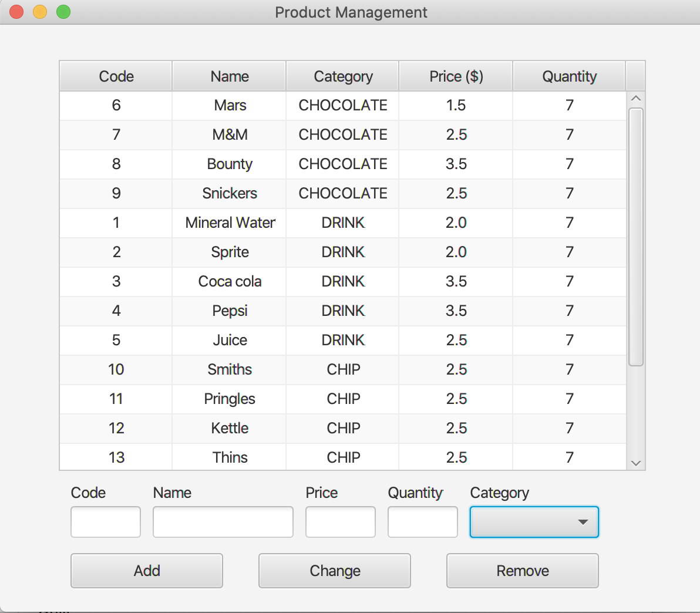Click the Change button
This screenshot has width=700, height=613.
[x=335, y=571]
